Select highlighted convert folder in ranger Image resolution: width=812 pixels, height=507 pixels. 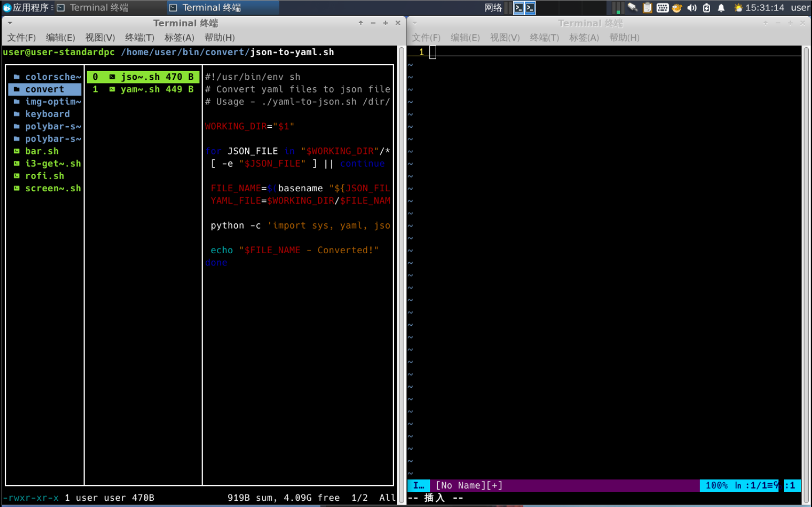tap(46, 89)
